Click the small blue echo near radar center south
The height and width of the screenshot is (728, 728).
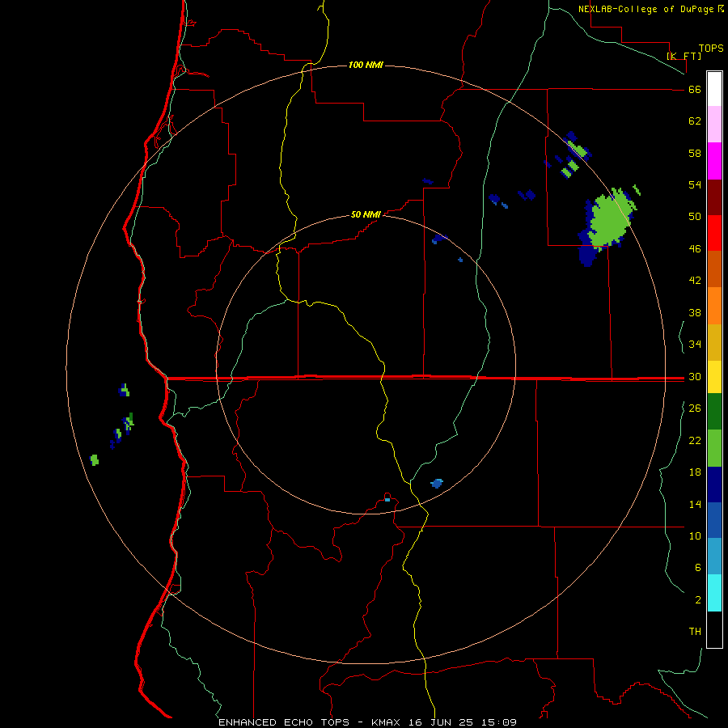(387, 500)
